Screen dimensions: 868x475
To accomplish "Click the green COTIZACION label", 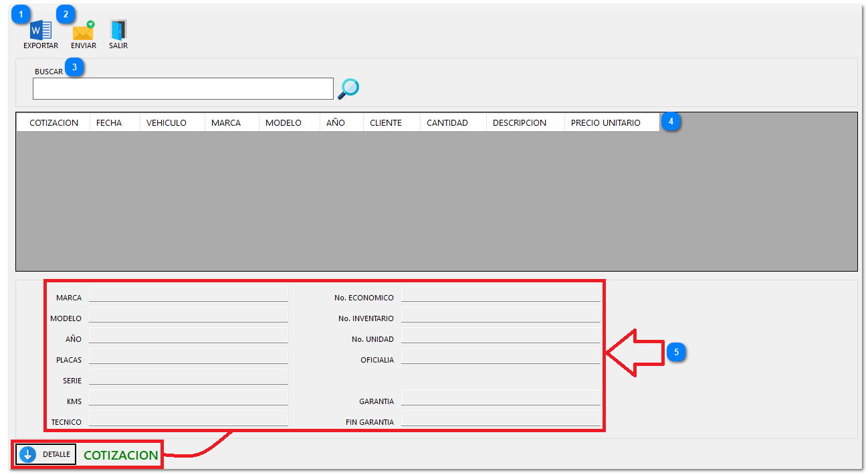I will [121, 455].
